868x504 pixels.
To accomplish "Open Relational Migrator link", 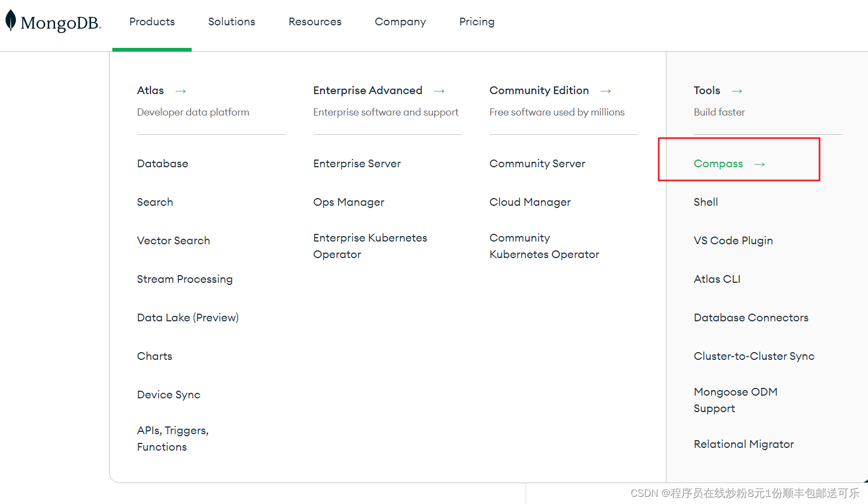I will [744, 445].
